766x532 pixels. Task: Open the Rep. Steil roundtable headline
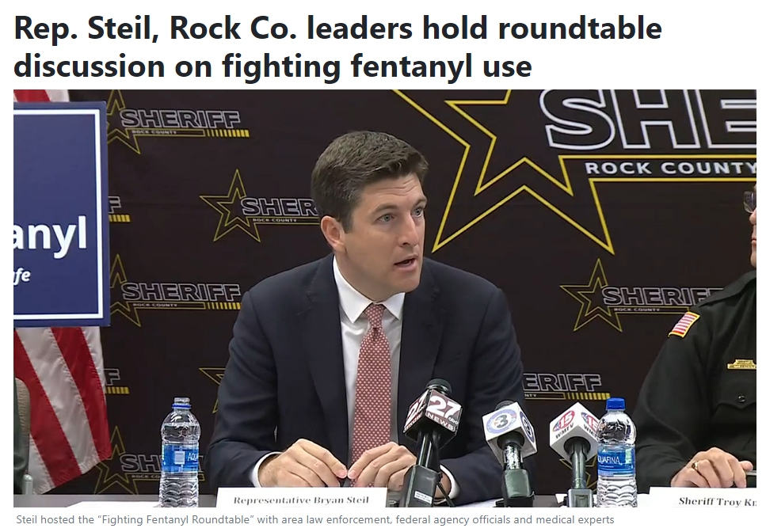coord(337,47)
